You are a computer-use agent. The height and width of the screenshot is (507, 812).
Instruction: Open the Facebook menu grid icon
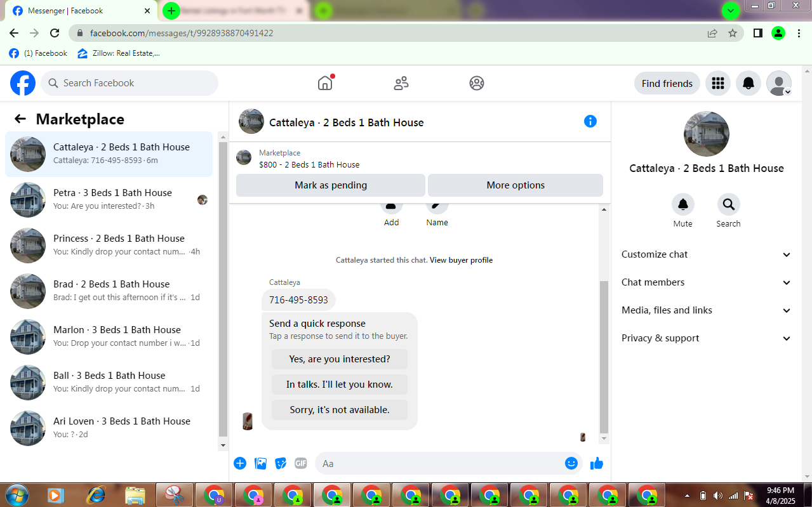coord(718,83)
